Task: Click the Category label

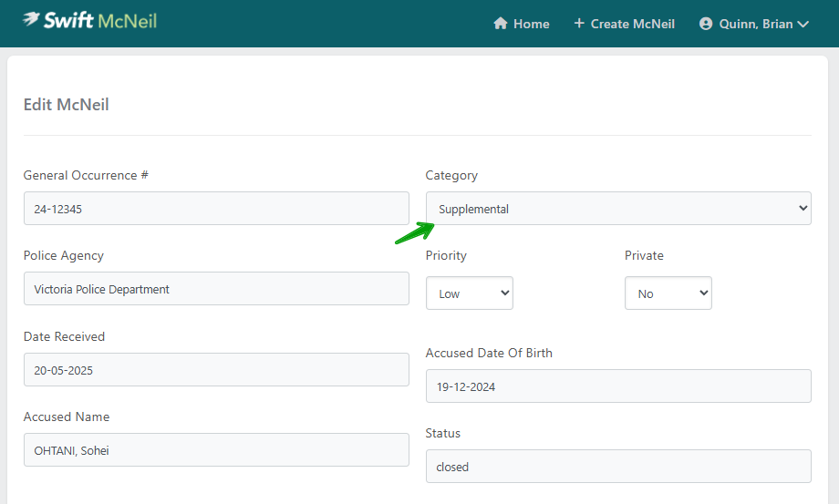Action: click(x=451, y=176)
